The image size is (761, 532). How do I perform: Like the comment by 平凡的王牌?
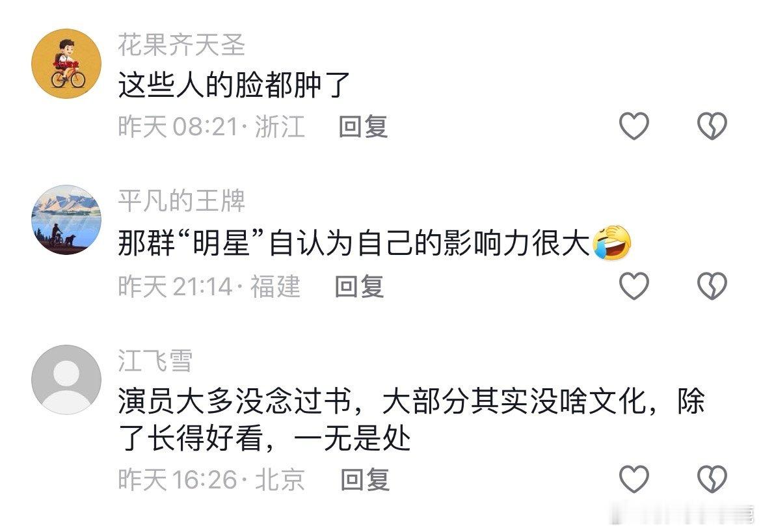pos(634,286)
